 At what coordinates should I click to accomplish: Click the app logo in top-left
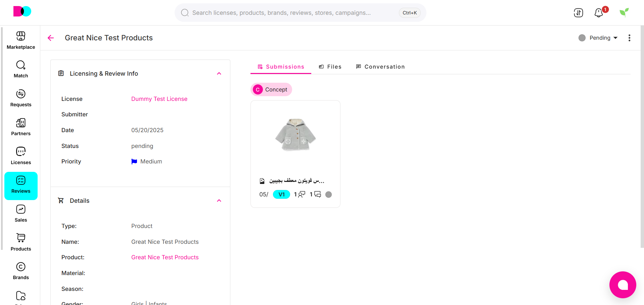tap(22, 11)
